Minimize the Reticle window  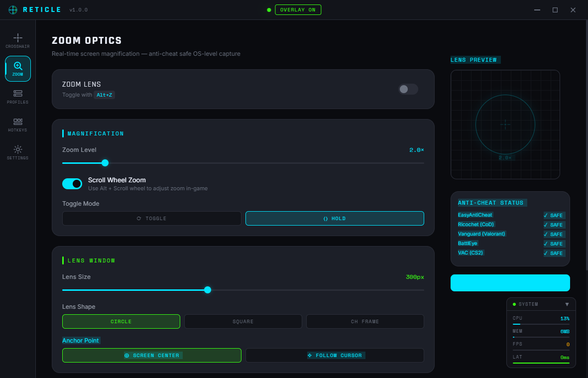coord(537,10)
